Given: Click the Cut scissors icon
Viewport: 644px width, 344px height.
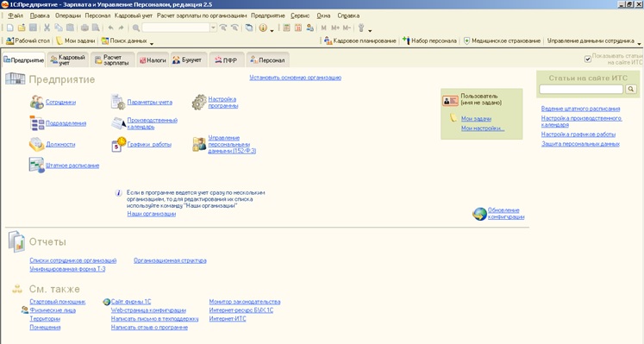Looking at the screenshot, I should pos(47,28).
